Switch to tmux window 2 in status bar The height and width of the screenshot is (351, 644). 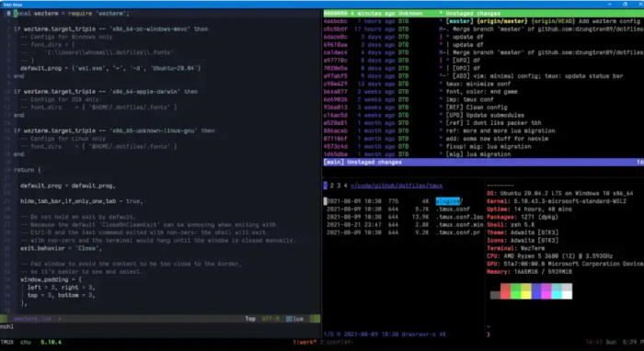coord(336,342)
